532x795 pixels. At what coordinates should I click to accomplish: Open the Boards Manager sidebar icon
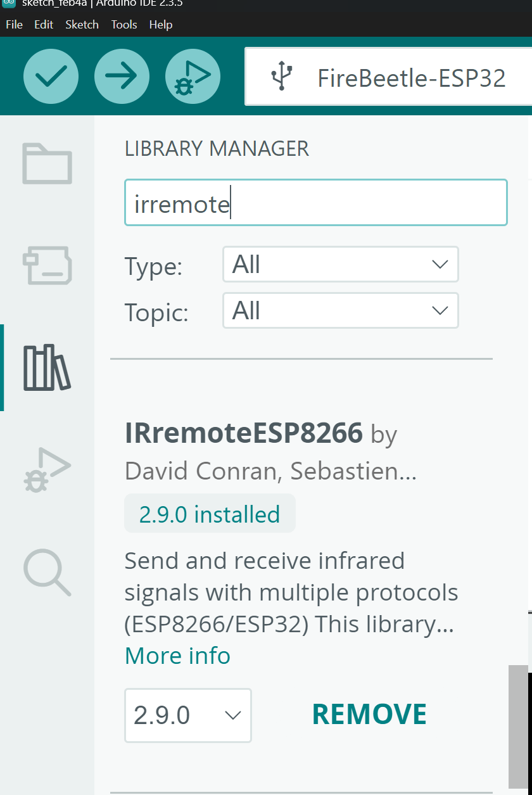coord(47,265)
